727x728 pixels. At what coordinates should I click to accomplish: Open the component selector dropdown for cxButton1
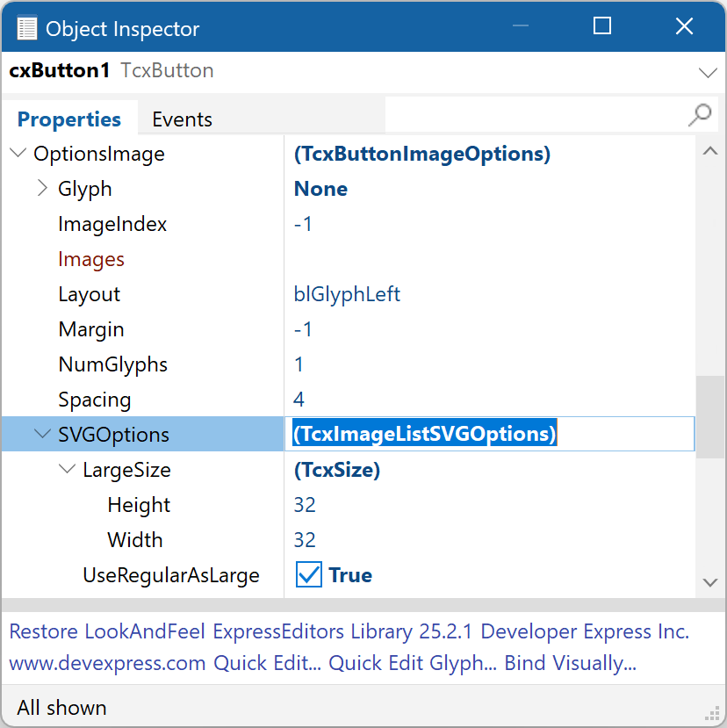(708, 73)
